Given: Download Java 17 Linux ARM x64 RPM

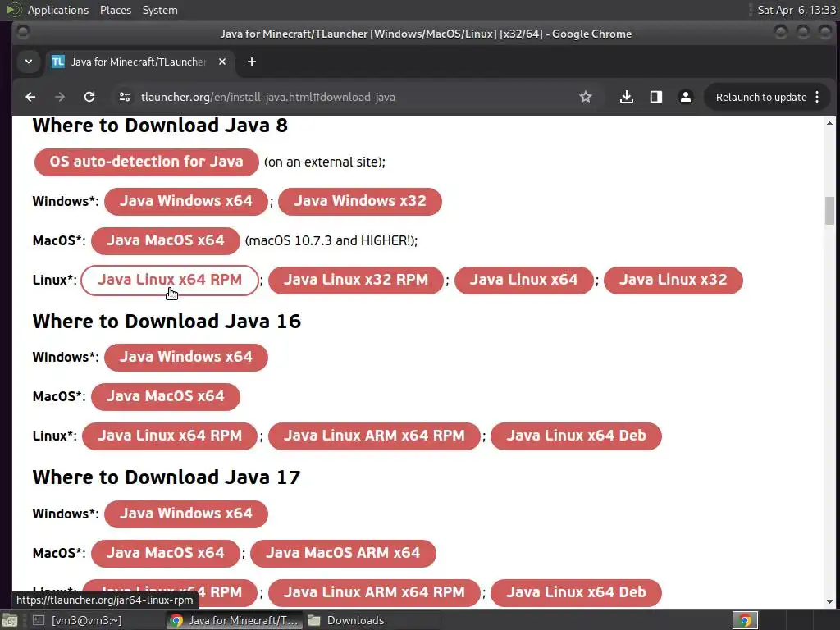Looking at the screenshot, I should [x=374, y=592].
